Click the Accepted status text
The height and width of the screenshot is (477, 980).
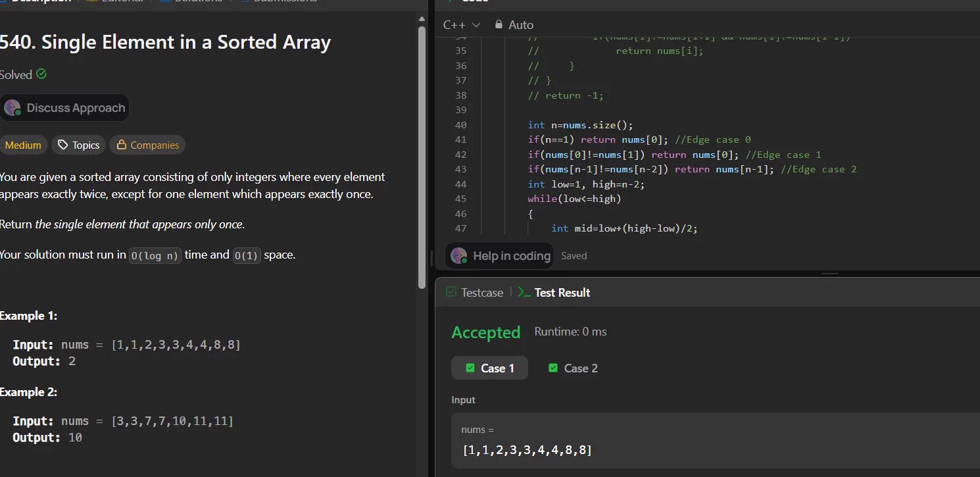(486, 333)
